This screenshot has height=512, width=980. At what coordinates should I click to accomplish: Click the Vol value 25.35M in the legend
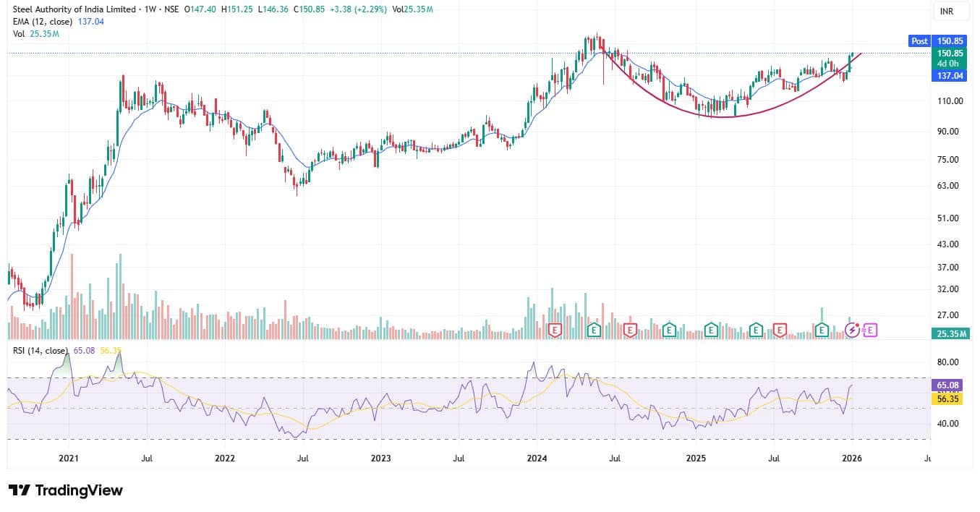coord(43,34)
